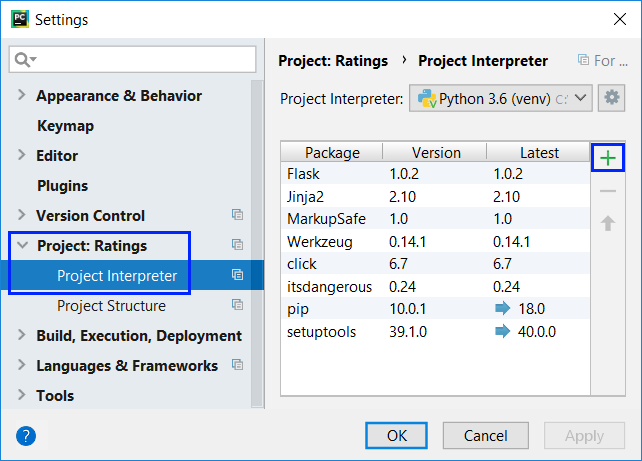Collapse the Project: Ratings section
Viewport: 642px width, 461px height.
point(22,246)
